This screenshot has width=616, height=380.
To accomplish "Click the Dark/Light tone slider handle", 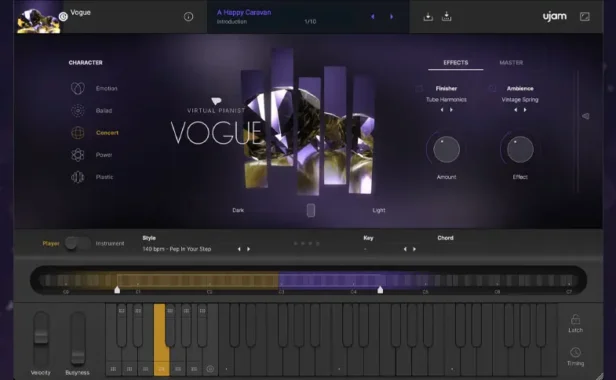I will pyautogui.click(x=311, y=210).
